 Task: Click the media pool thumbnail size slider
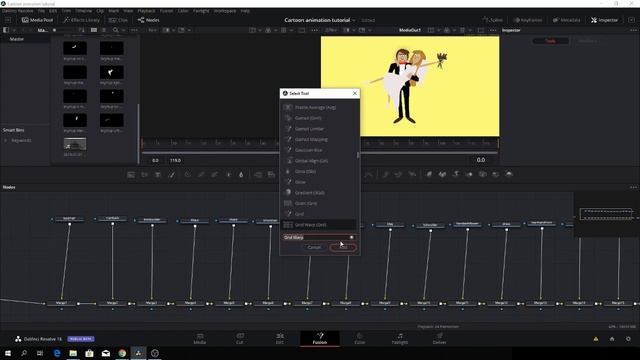(54, 30)
